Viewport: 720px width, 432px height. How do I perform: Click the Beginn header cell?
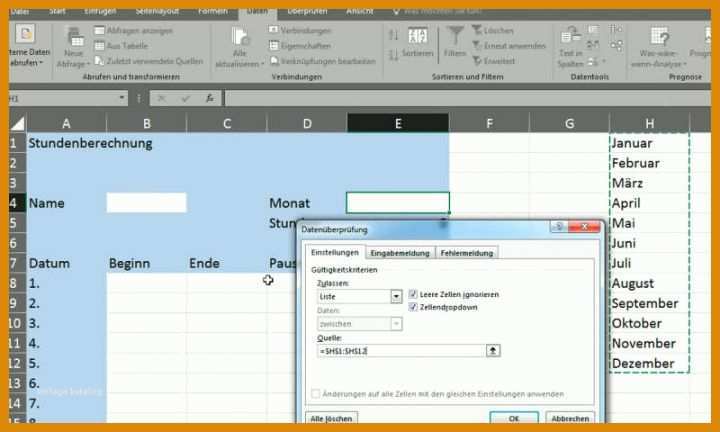[146, 263]
